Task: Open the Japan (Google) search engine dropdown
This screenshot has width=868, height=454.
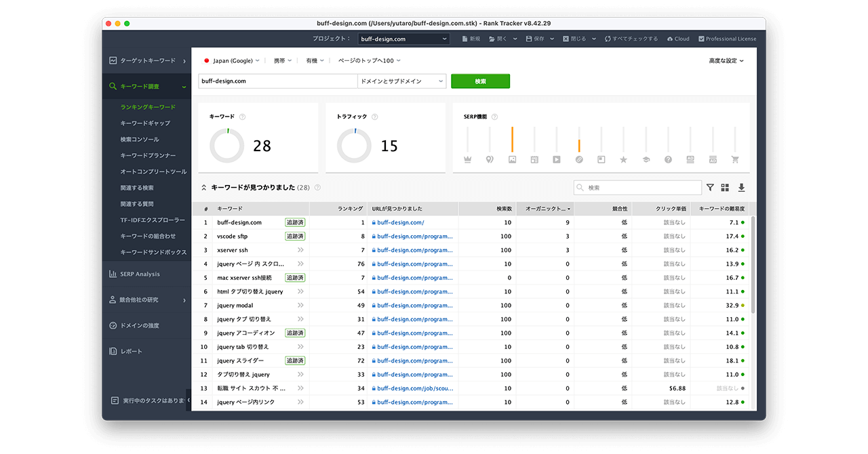Action: click(232, 61)
